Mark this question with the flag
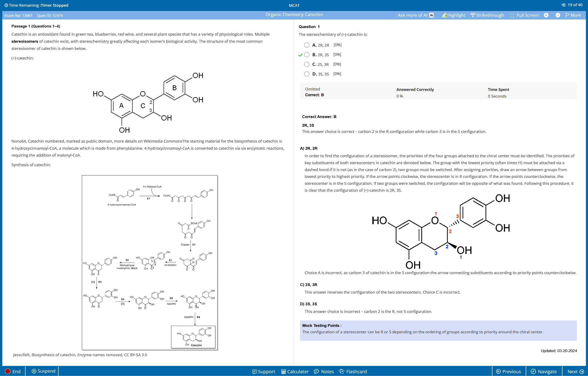This screenshot has width=588, height=376. (x=573, y=15)
